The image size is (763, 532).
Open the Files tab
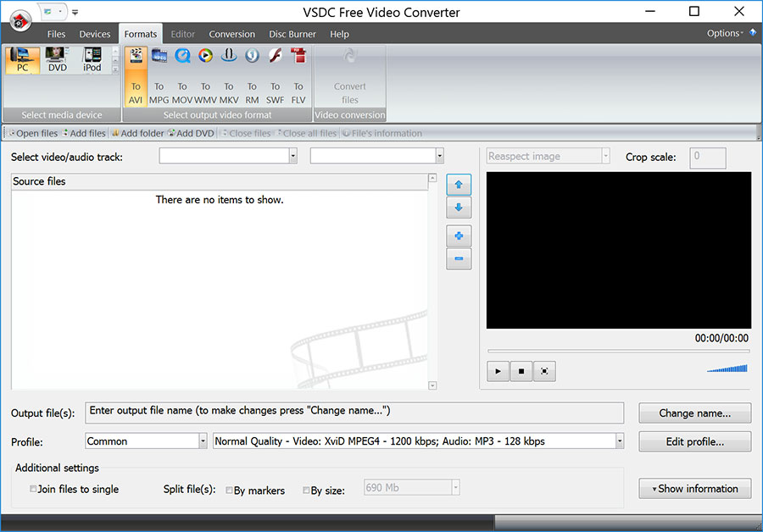[x=56, y=34]
